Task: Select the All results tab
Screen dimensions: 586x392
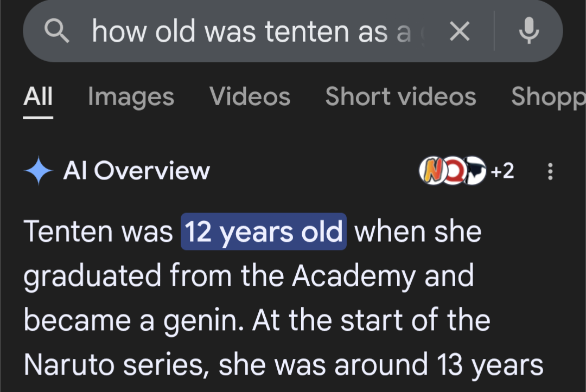Action: pos(38,97)
